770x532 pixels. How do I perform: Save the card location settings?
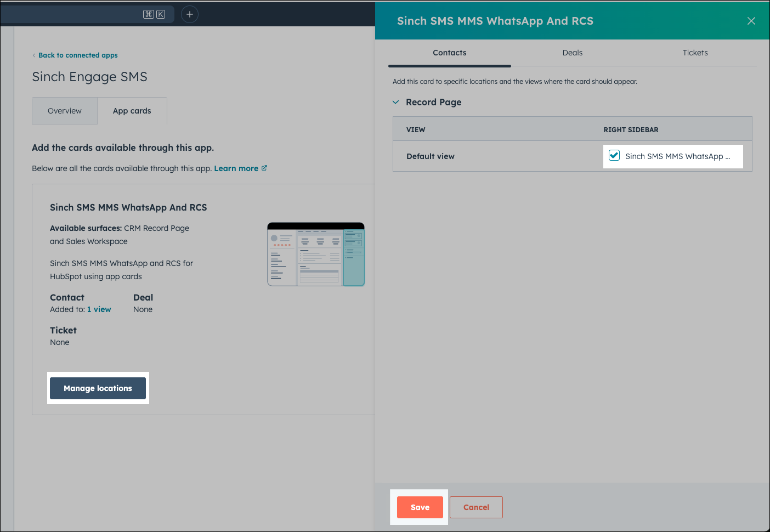click(x=420, y=507)
